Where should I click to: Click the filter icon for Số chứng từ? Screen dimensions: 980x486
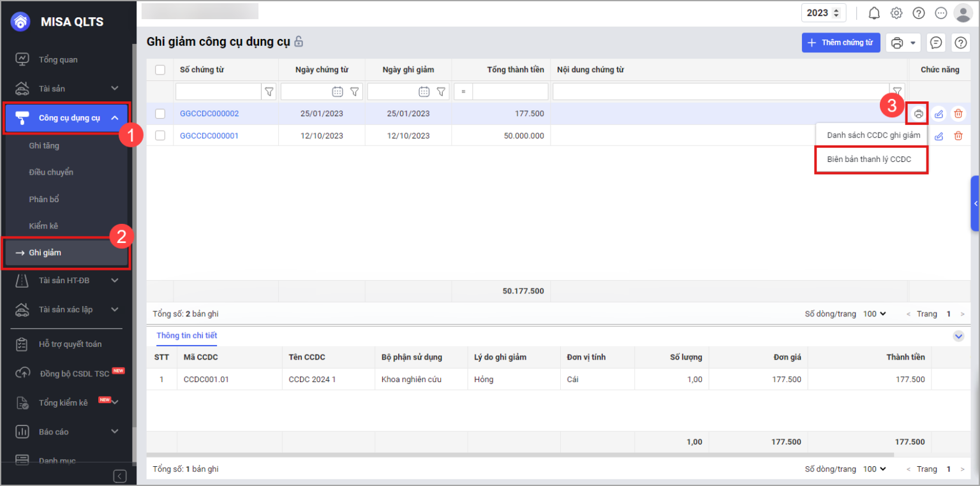[x=269, y=92]
